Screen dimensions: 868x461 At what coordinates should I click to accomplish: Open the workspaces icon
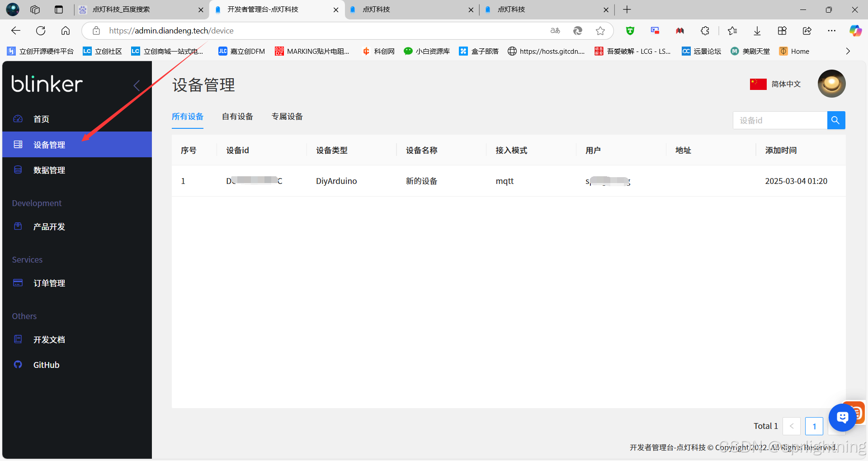pos(35,9)
